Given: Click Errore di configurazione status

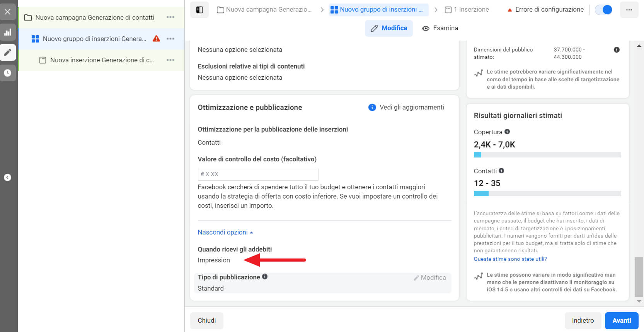Looking at the screenshot, I should pos(545,10).
